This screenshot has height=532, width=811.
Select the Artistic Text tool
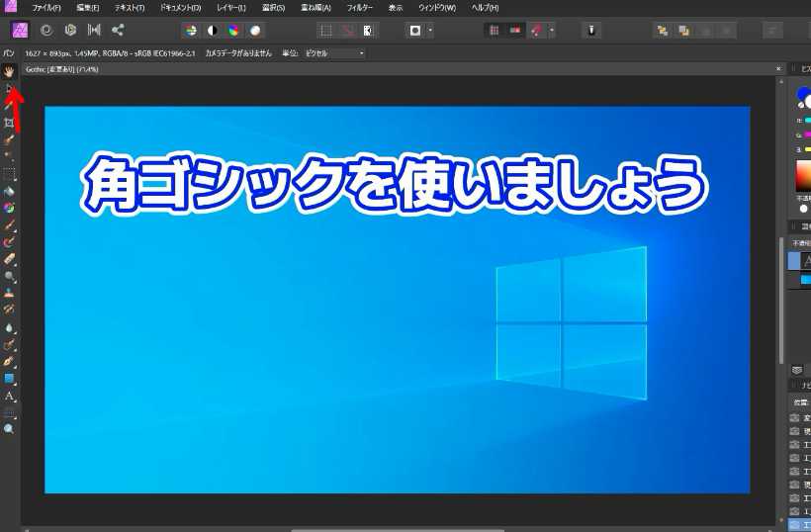click(x=9, y=396)
